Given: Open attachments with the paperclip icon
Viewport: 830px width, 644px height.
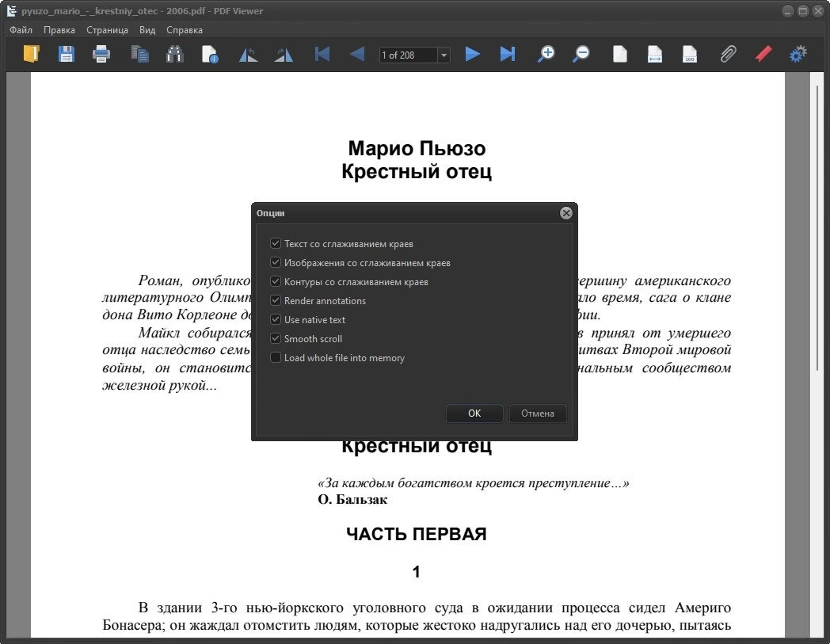Looking at the screenshot, I should [x=729, y=54].
